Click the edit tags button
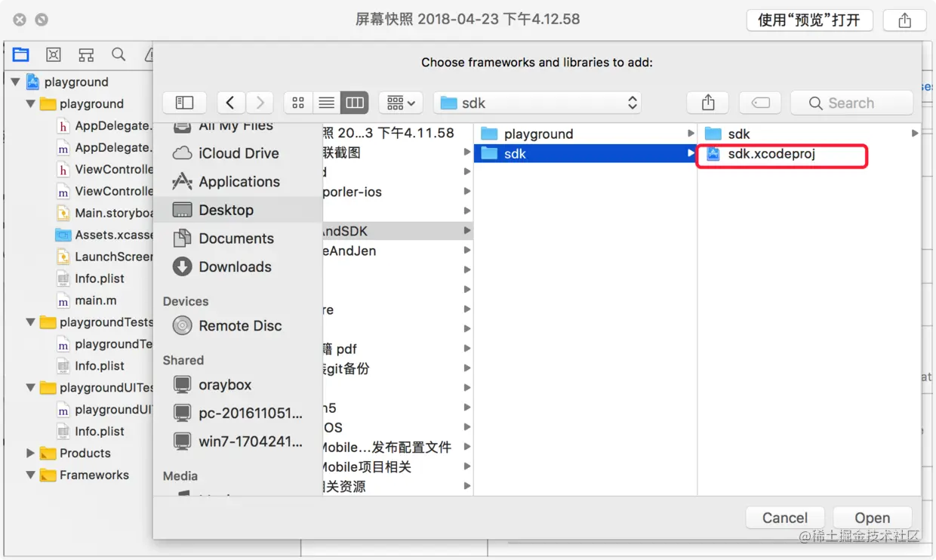Viewport: 936px width, 560px height. 761,103
